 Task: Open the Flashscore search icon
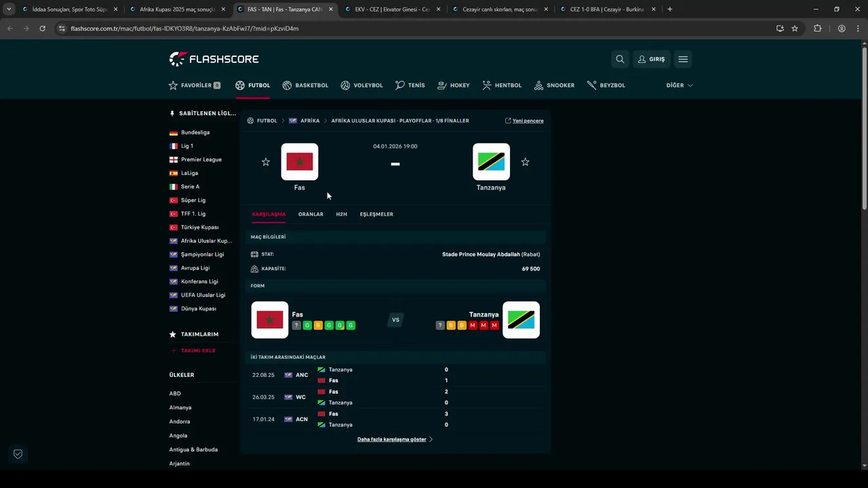620,59
